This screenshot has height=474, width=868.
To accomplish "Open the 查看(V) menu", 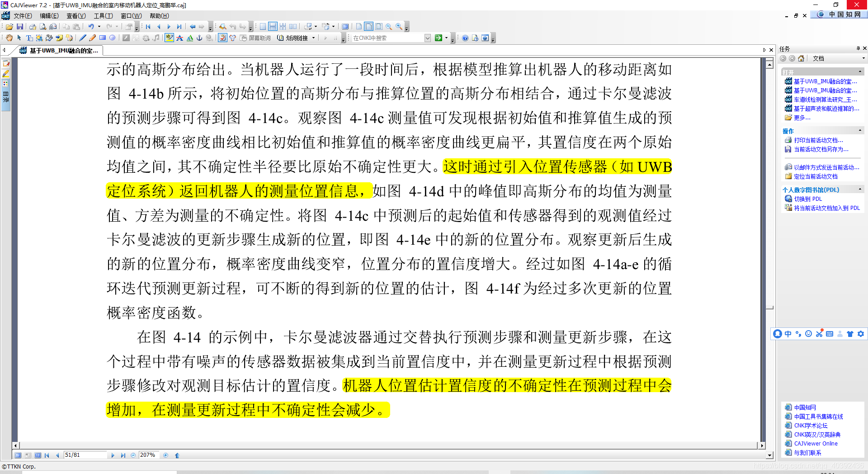I will pos(76,16).
